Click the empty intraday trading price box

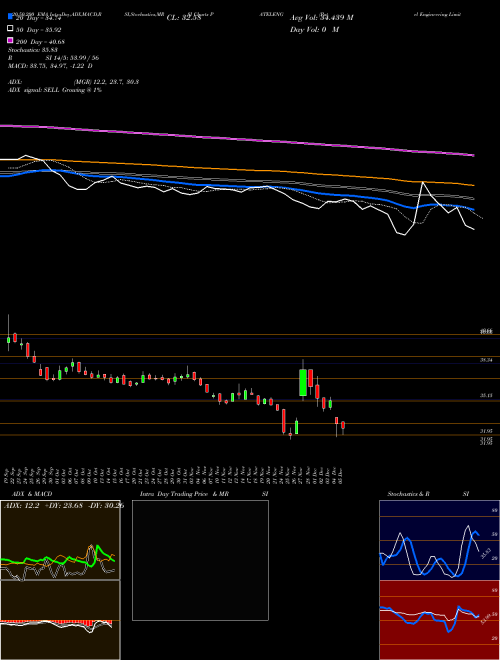click(x=200, y=560)
